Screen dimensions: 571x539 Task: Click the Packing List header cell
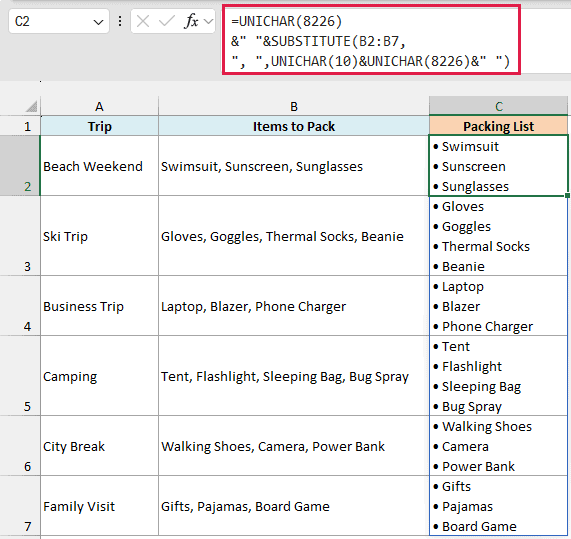498,126
